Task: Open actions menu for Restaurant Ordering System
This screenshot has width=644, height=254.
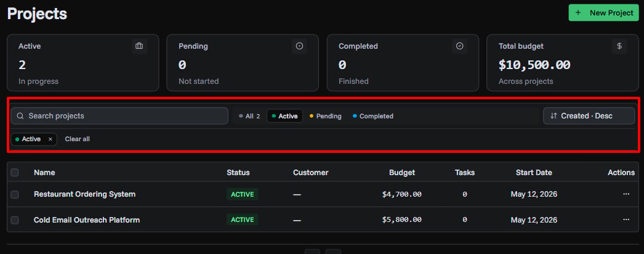Action: coord(626,194)
